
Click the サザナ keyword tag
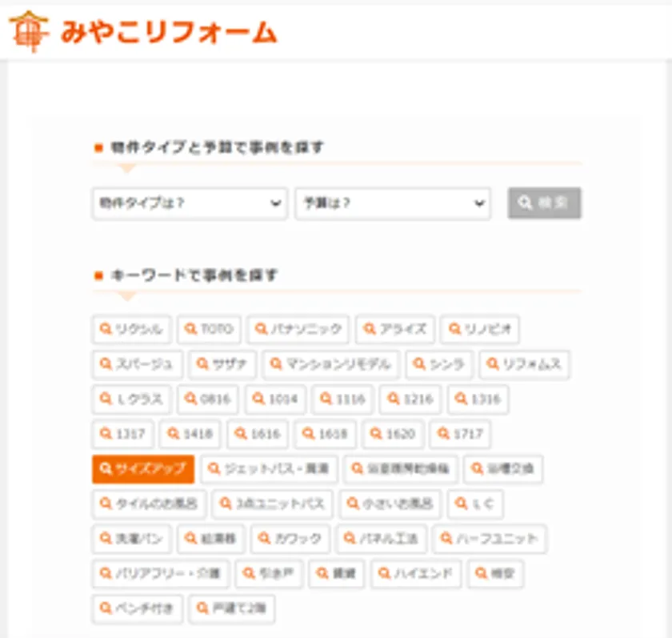pos(222,364)
